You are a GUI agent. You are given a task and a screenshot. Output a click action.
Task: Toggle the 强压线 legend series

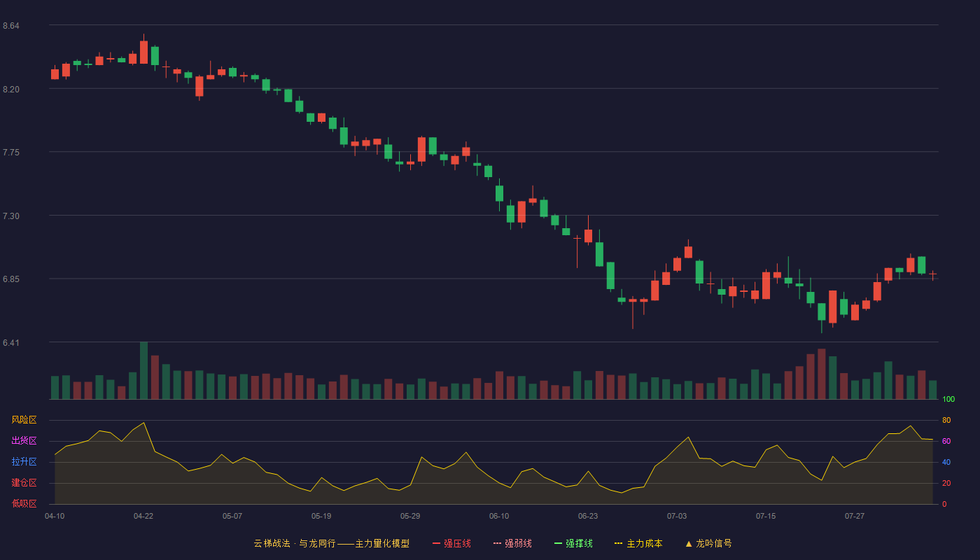(x=451, y=543)
